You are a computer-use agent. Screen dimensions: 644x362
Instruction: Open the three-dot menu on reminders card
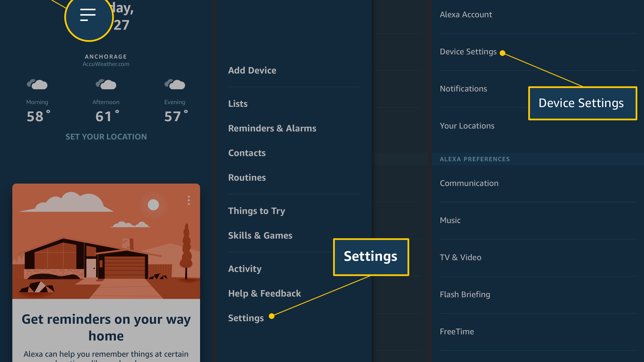pos(189,200)
